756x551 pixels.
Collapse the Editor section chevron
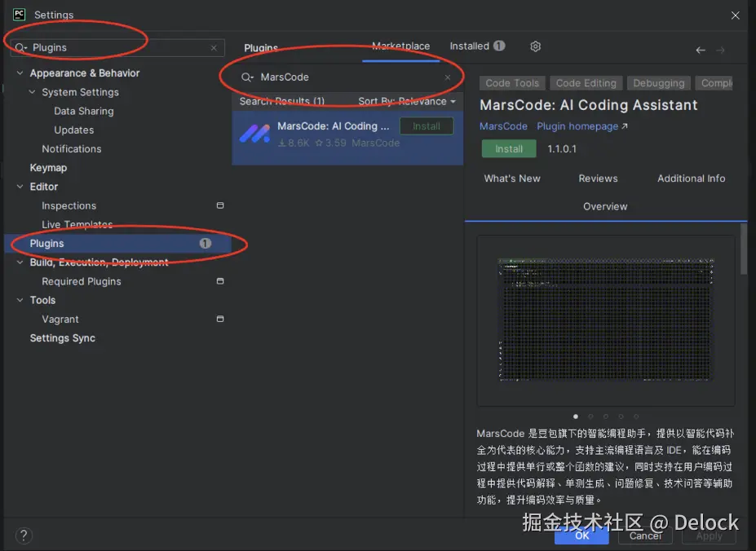(20, 187)
